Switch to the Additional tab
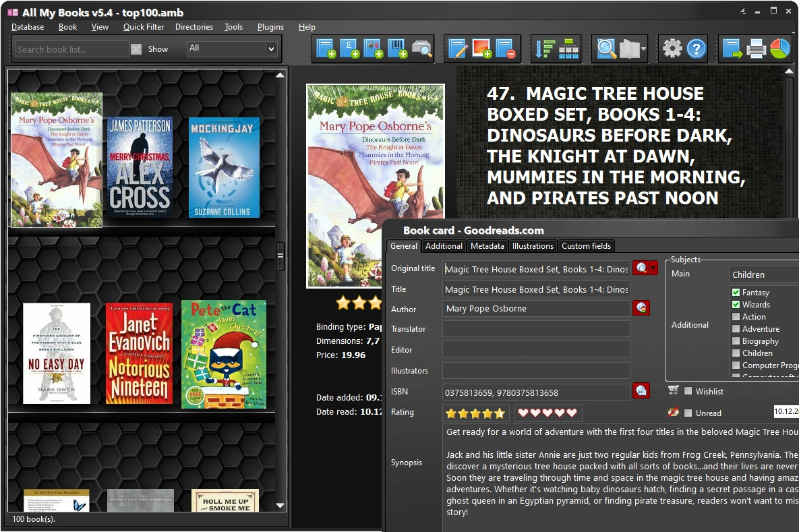The width and height of the screenshot is (799, 532). pyautogui.click(x=444, y=246)
